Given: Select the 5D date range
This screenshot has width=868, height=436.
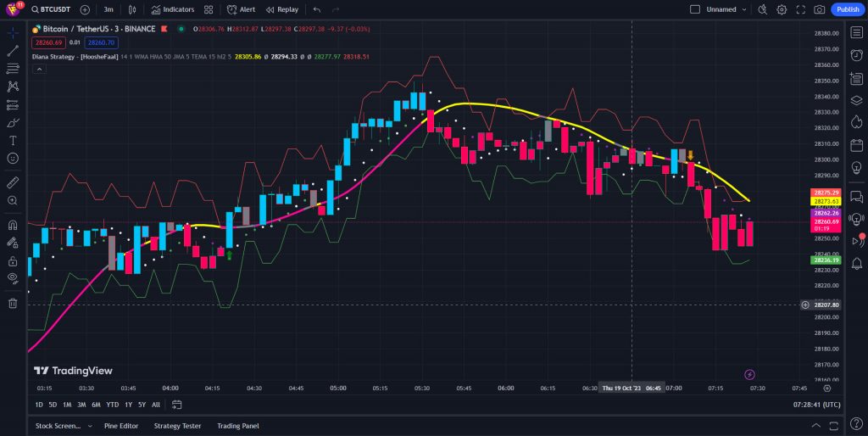Looking at the screenshot, I should click(x=53, y=405).
